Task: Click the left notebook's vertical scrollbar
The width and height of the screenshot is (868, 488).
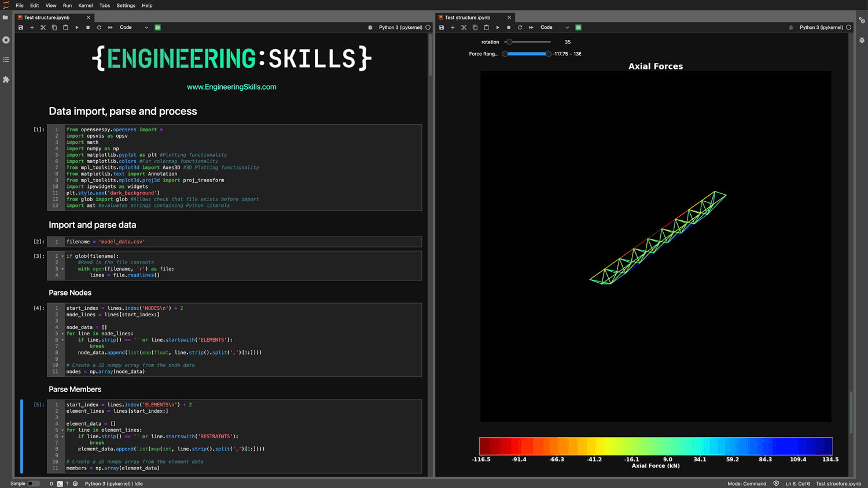Action: click(430, 55)
